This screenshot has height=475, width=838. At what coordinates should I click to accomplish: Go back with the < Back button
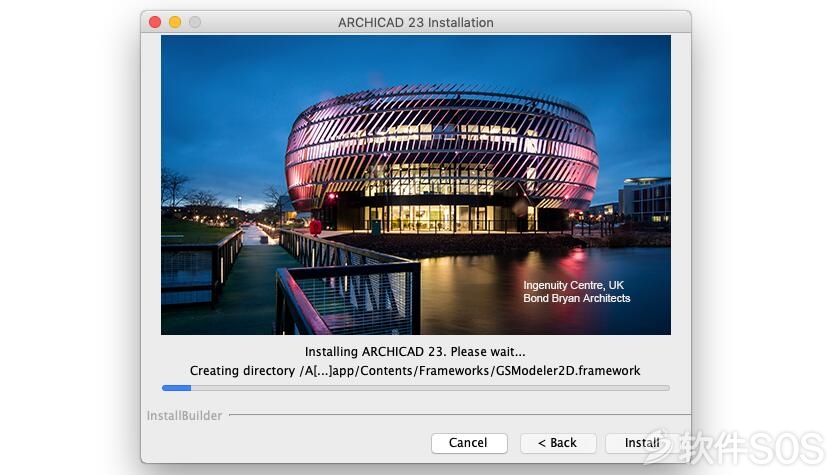coord(557,443)
